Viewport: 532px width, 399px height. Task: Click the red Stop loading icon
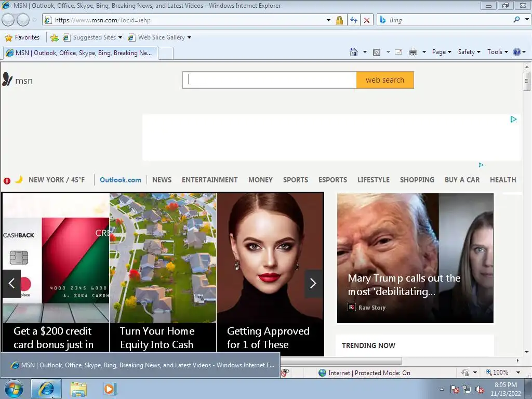click(367, 20)
